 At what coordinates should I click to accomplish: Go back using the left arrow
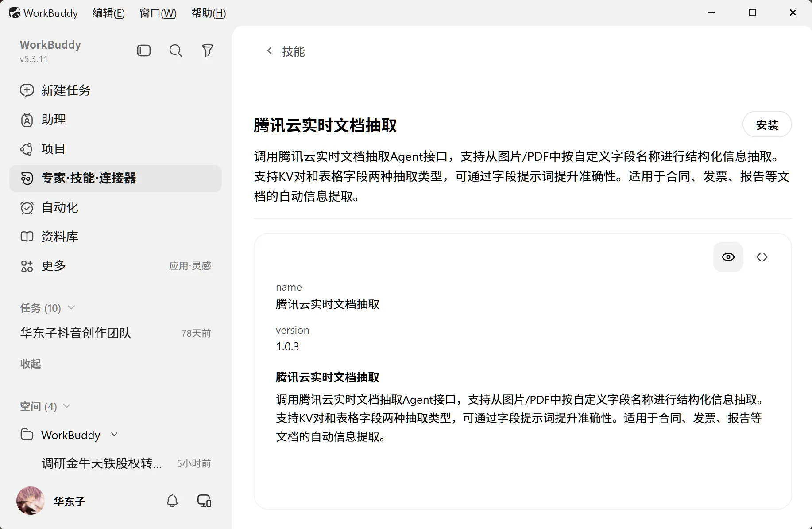tap(270, 51)
